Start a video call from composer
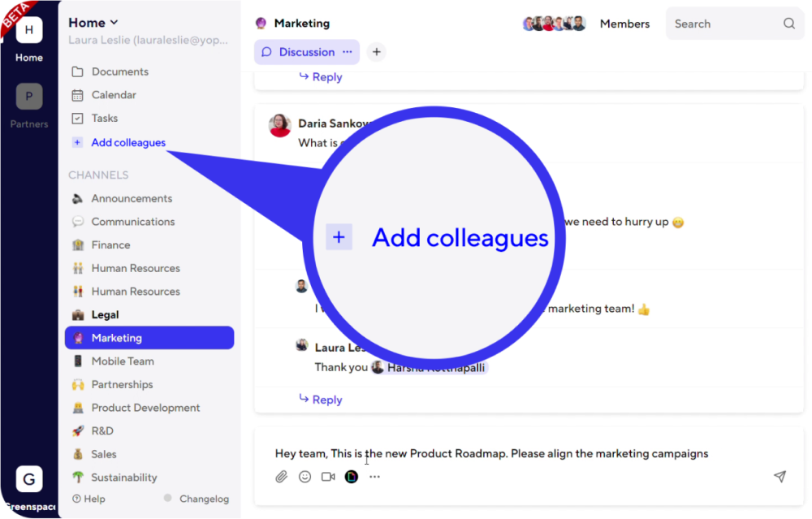 [x=328, y=477]
